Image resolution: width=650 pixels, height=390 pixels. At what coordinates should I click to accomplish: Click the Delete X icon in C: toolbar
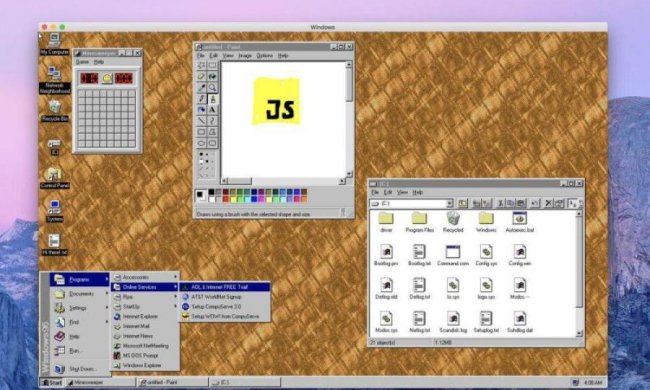coord(548,203)
